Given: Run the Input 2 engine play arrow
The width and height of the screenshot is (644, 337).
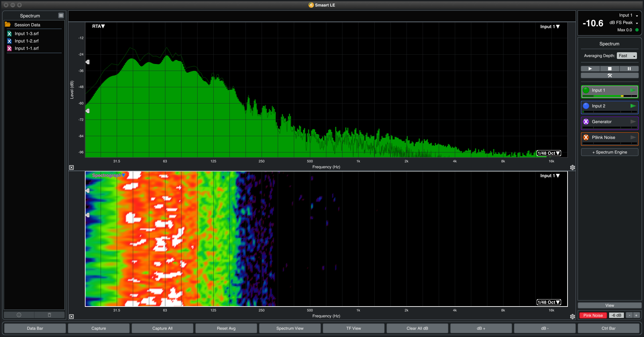Looking at the screenshot, I should (x=633, y=106).
